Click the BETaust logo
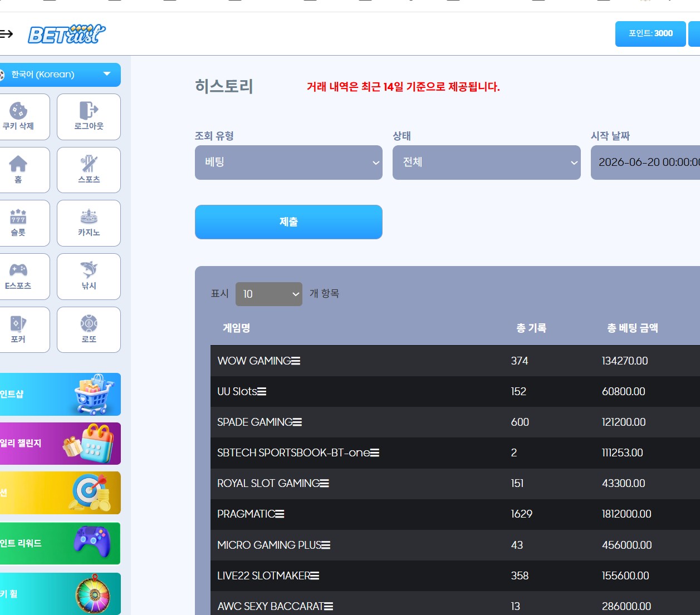Screen dimensions: 700x615 click(x=67, y=35)
